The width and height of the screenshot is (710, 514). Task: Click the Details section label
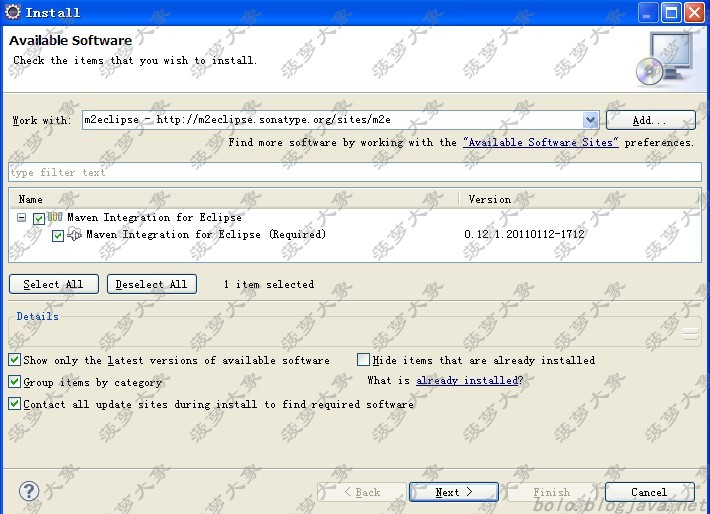pyautogui.click(x=37, y=316)
